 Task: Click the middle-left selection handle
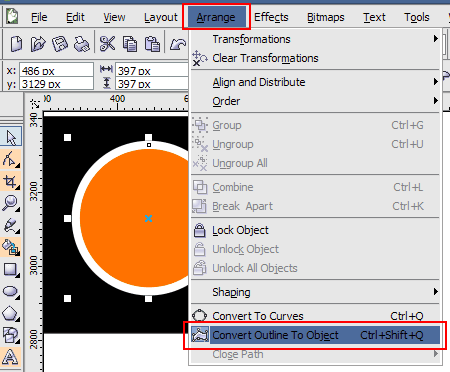[x=67, y=218]
